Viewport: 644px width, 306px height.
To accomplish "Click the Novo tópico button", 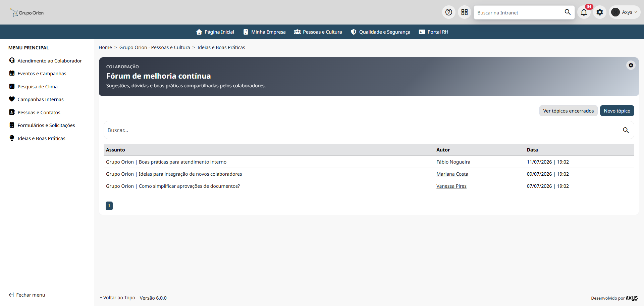I will pos(617,111).
